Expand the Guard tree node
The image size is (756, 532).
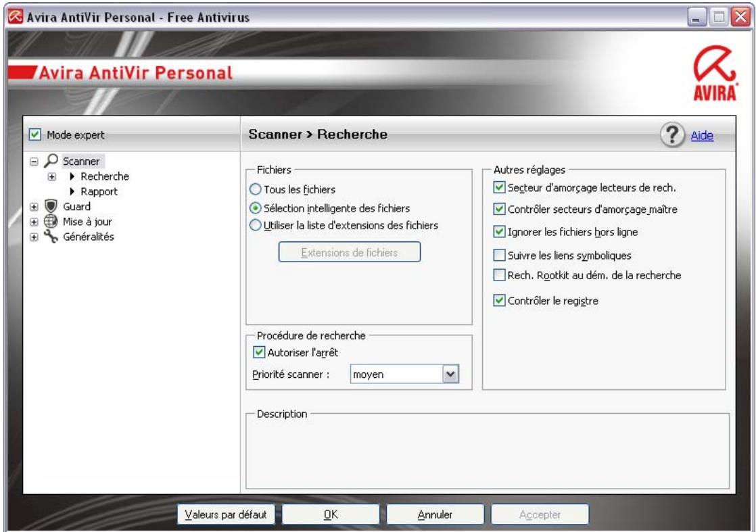coord(34,207)
